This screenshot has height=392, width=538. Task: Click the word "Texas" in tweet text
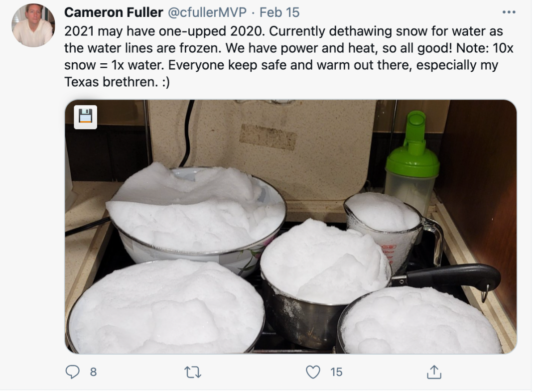(82, 82)
